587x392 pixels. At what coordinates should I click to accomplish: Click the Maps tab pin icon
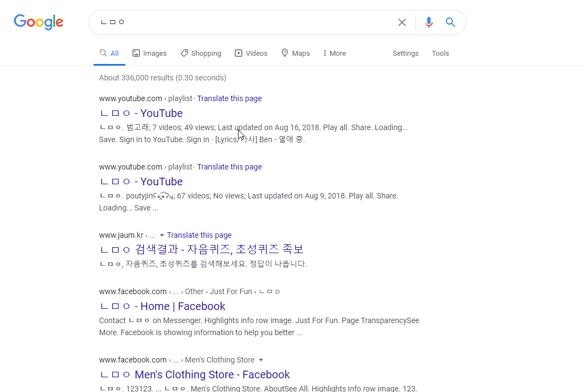(285, 52)
